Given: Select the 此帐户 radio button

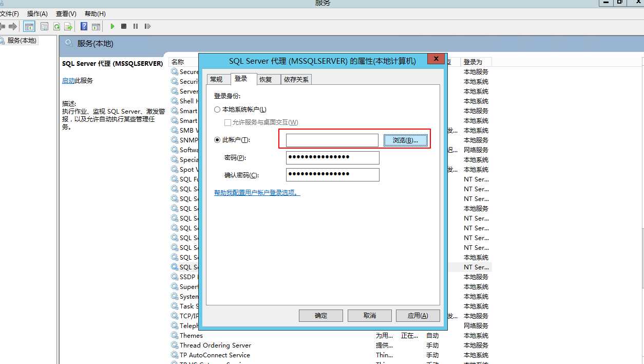Looking at the screenshot, I should click(x=217, y=140).
